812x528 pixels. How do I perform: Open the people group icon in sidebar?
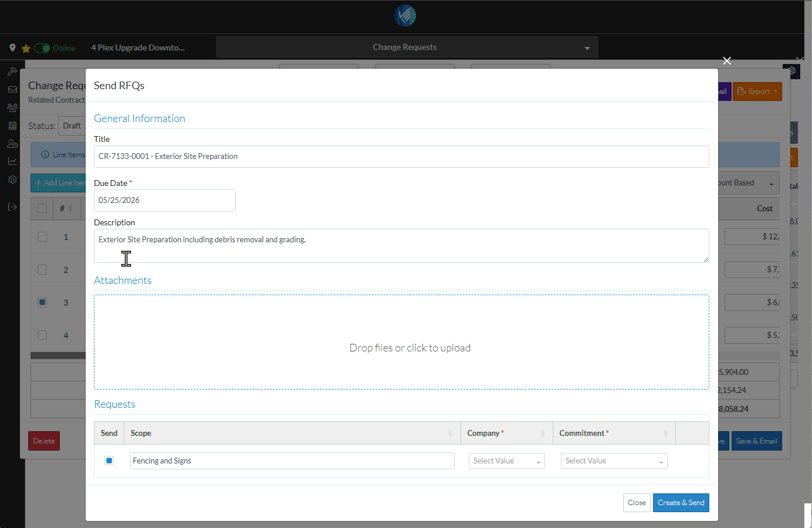[12, 108]
